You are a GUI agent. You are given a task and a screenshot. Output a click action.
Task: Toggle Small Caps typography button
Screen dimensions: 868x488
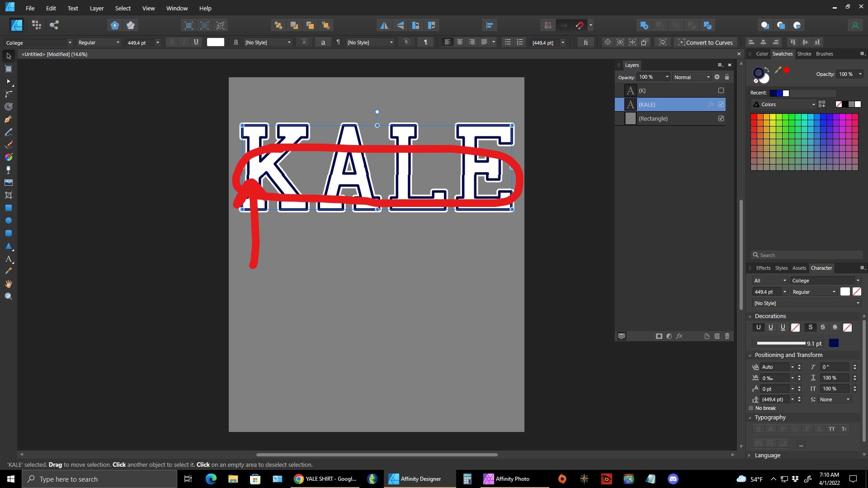[844, 429]
